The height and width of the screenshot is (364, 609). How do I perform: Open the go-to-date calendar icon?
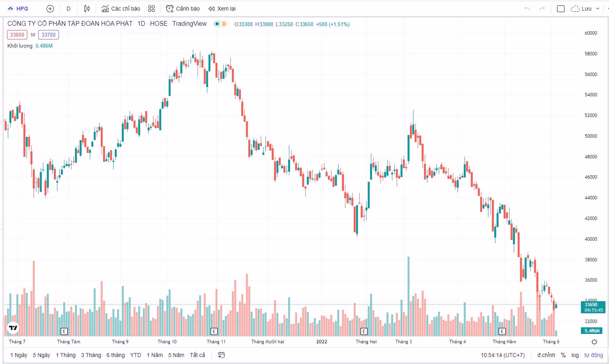[221, 355]
